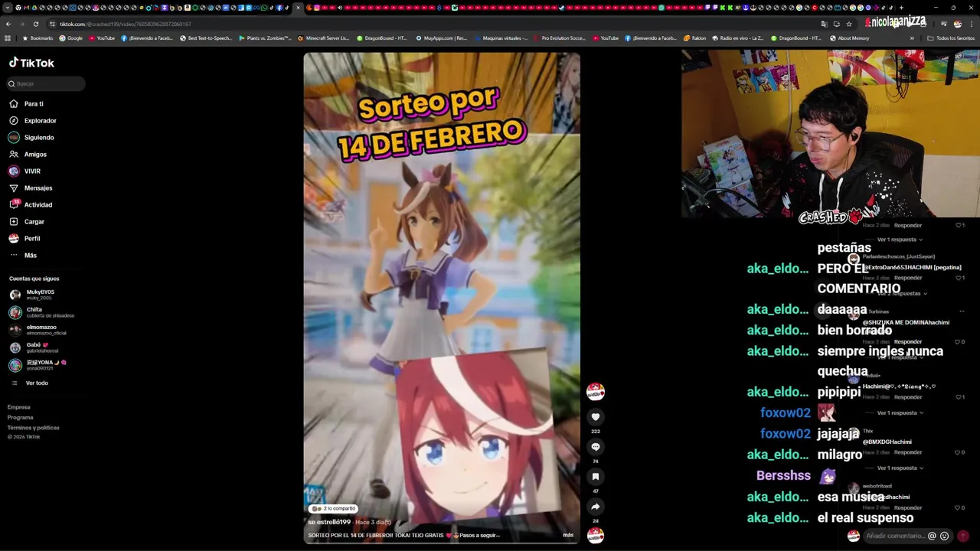980x551 pixels.
Task: Expand Ver 1 respuesta under top comment
Action: tap(900, 240)
